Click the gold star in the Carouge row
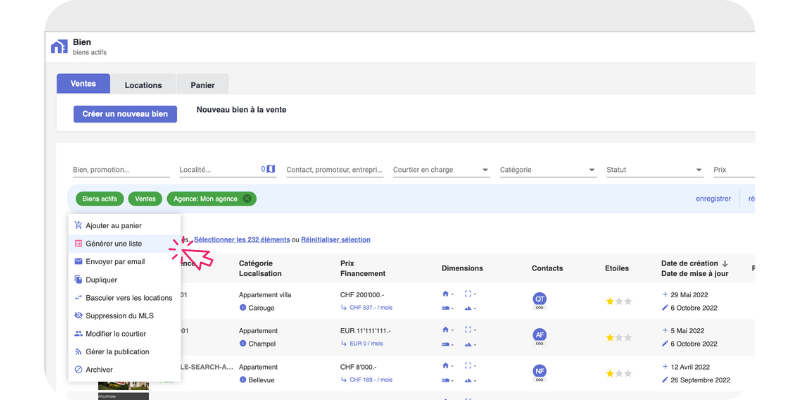The width and height of the screenshot is (800, 400). (609, 300)
